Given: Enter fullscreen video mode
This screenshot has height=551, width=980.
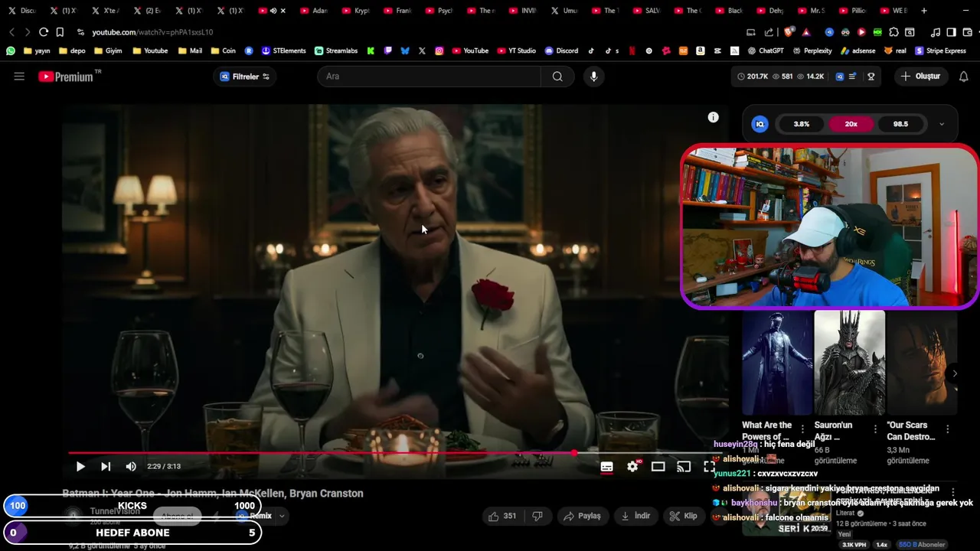Looking at the screenshot, I should pyautogui.click(x=709, y=467).
